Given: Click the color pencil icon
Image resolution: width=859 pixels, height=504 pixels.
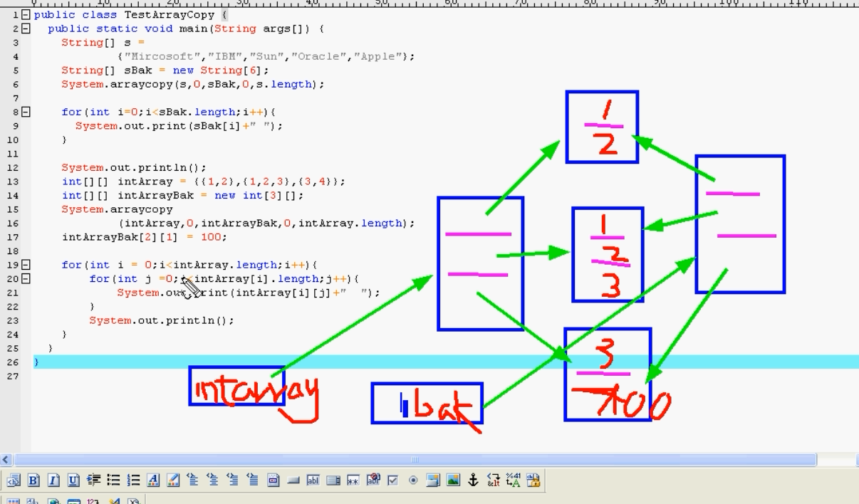Looking at the screenshot, I should (x=173, y=481).
